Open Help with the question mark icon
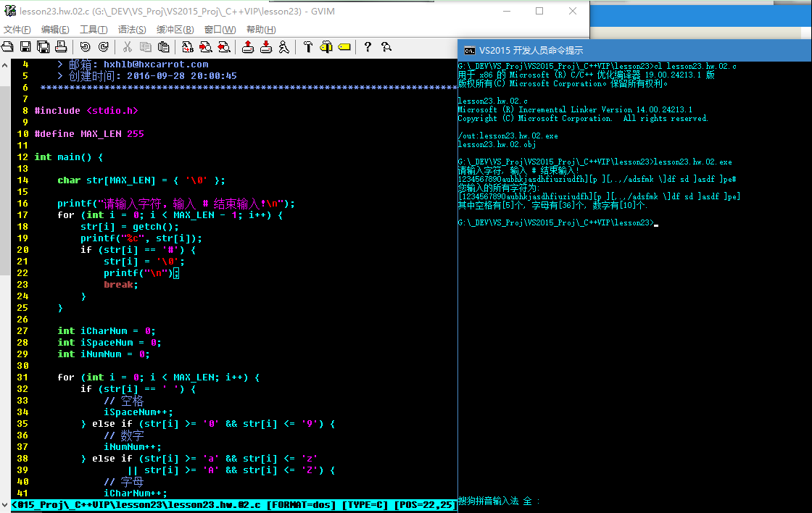Screen dimensions: 812x513 pyautogui.click(x=368, y=47)
